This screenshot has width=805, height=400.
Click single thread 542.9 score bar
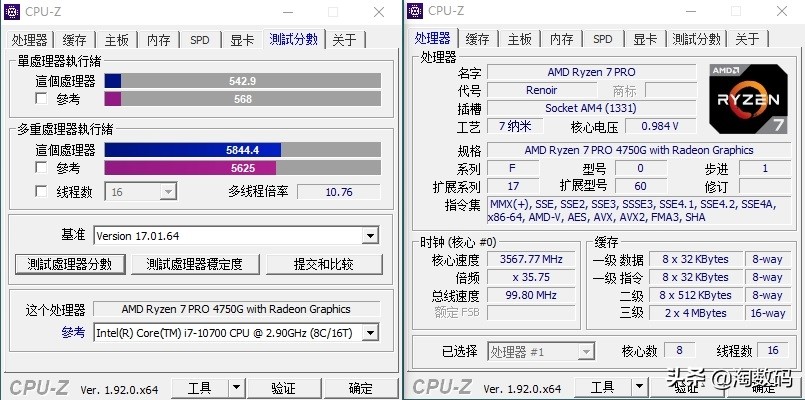(243, 81)
